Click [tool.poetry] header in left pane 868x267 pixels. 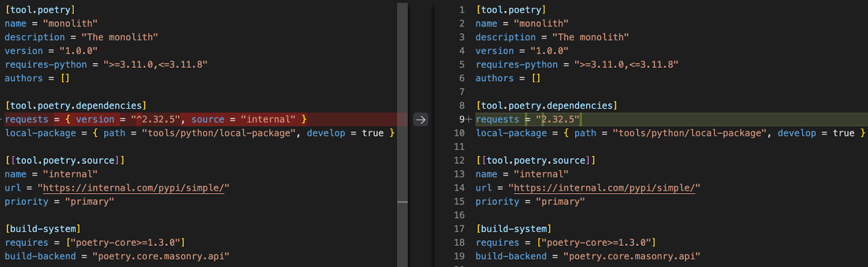pyautogui.click(x=40, y=10)
